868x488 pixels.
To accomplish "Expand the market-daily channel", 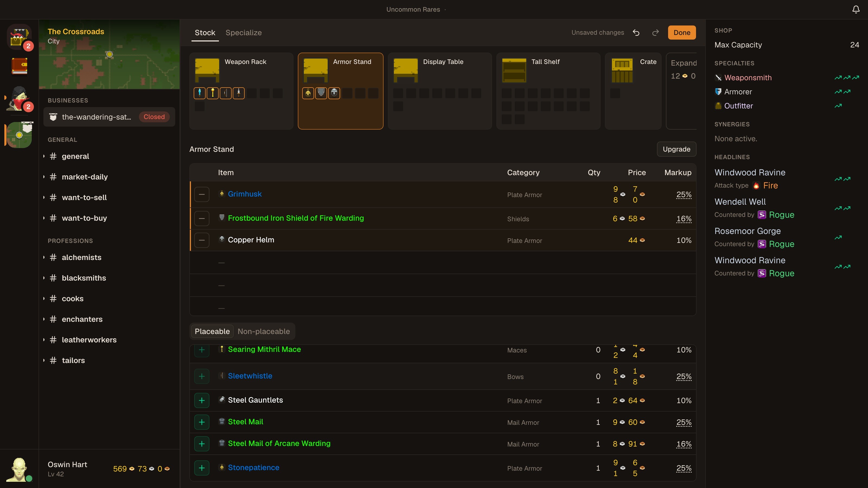I will (44, 177).
